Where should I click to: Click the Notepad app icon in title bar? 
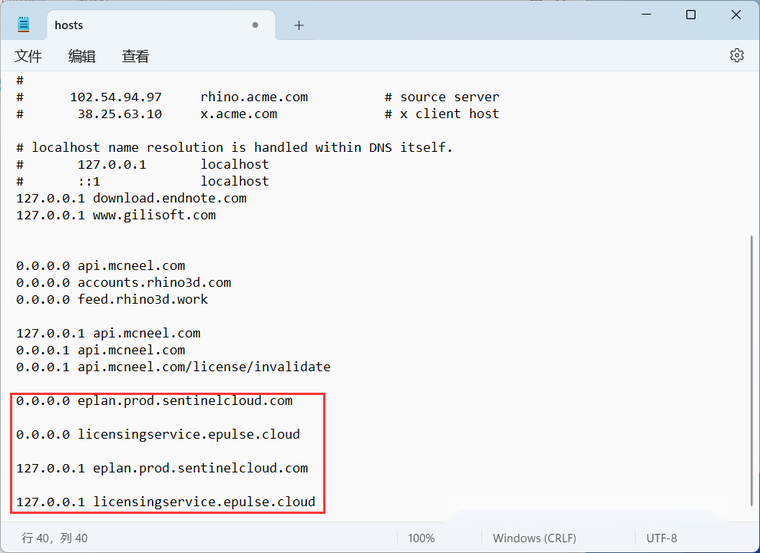[x=23, y=25]
